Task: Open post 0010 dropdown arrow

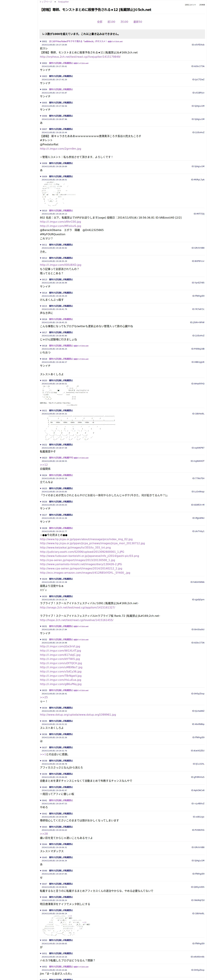Action: point(41,210)
